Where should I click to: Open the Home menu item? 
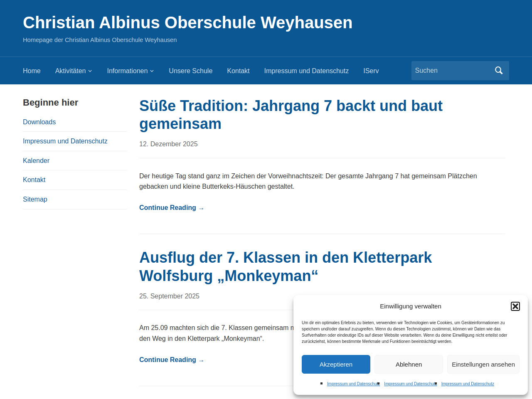32,71
